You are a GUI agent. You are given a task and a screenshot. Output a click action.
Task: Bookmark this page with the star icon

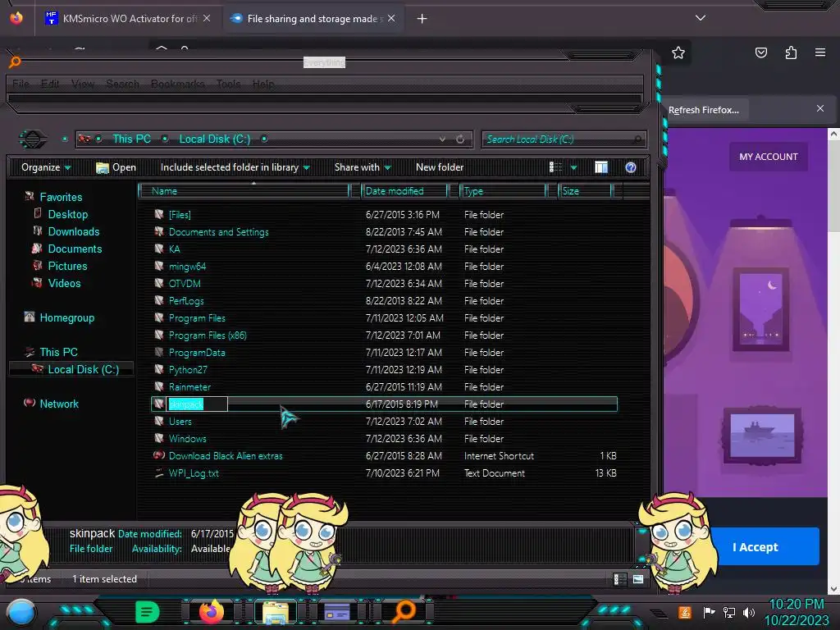click(678, 52)
